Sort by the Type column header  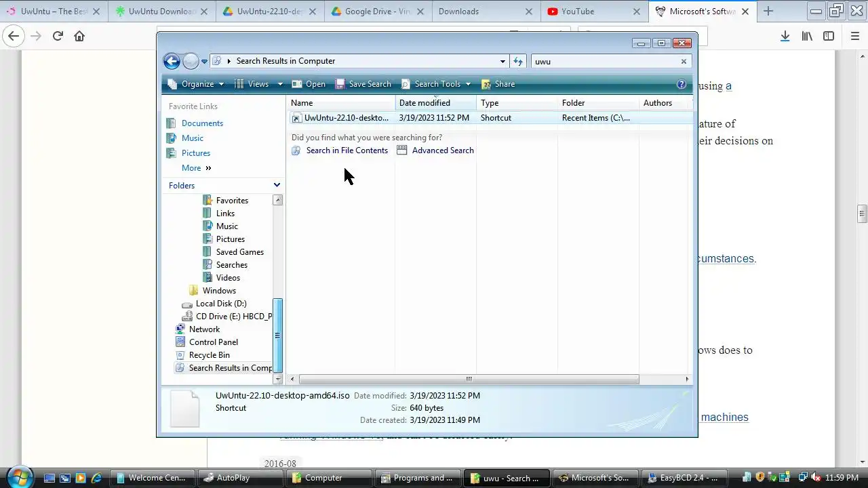click(517, 103)
